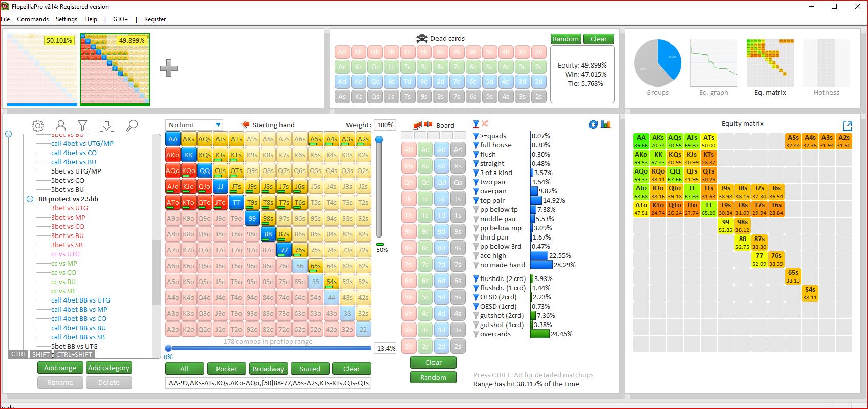Click the red X clear filters icon
The width and height of the screenshot is (868, 409).
[485, 123]
